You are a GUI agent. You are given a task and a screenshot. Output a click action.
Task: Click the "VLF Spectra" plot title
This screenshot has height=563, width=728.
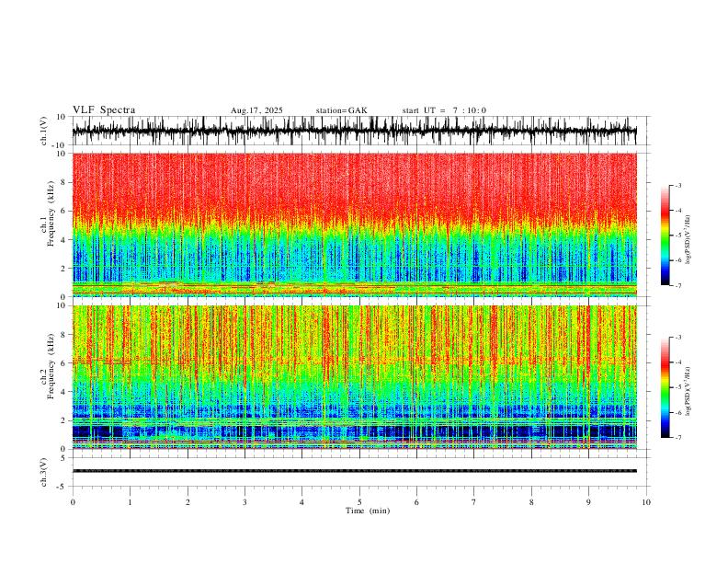104,110
